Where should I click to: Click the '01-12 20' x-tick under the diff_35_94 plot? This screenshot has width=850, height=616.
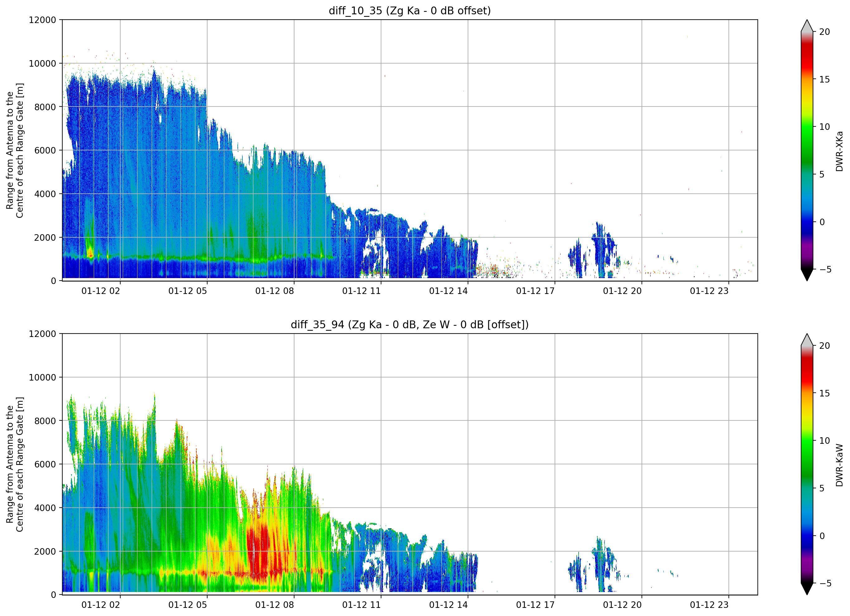623,605
